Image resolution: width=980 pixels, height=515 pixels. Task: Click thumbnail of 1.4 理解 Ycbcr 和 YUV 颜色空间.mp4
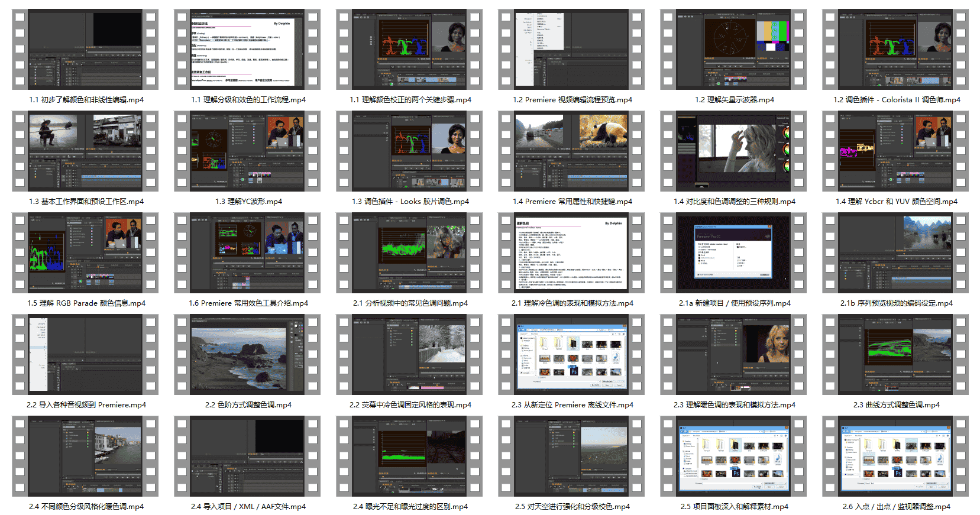pos(895,151)
